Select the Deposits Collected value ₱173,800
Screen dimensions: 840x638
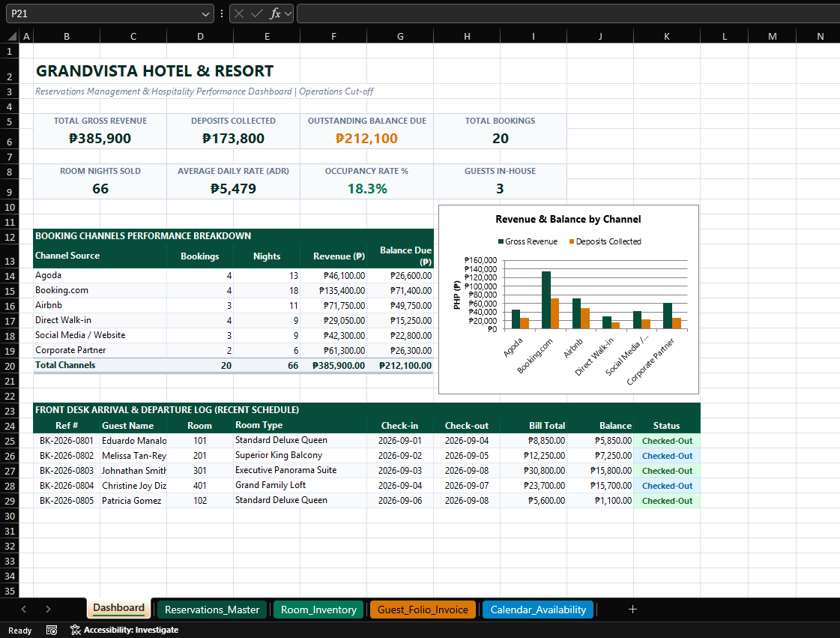233,139
